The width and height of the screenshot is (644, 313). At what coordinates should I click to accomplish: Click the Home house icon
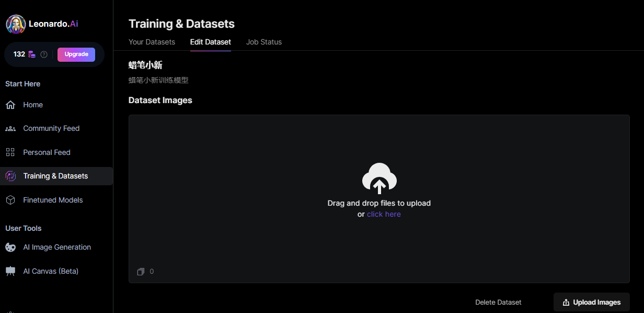[x=10, y=105]
